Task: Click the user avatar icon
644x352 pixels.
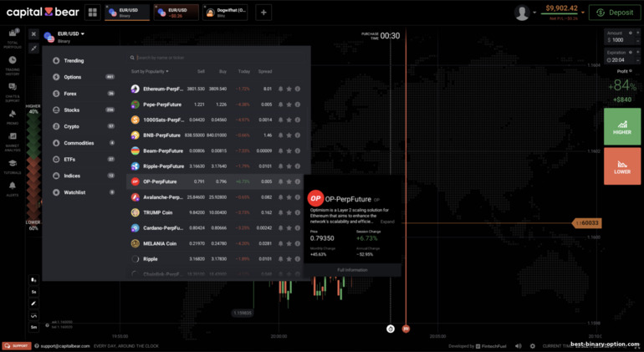Action: [522, 13]
